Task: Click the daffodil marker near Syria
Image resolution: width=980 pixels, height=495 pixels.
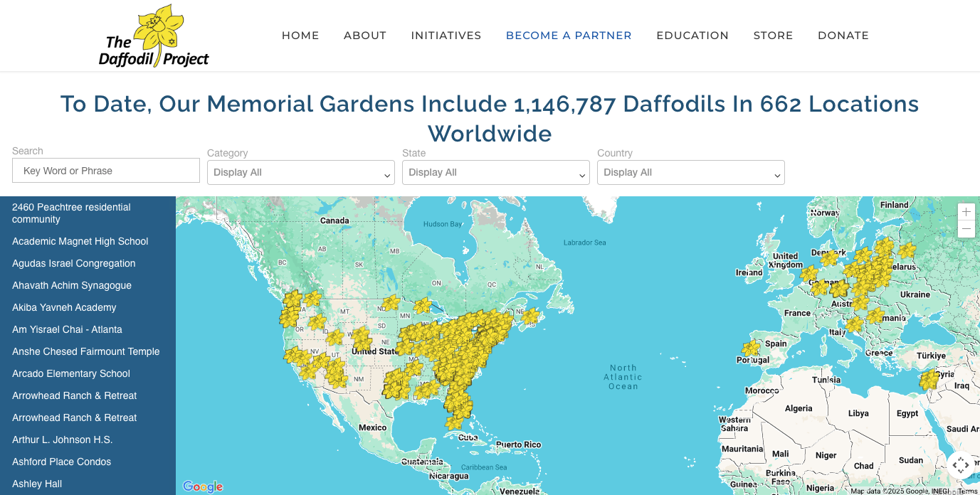Action: pyautogui.click(x=929, y=380)
